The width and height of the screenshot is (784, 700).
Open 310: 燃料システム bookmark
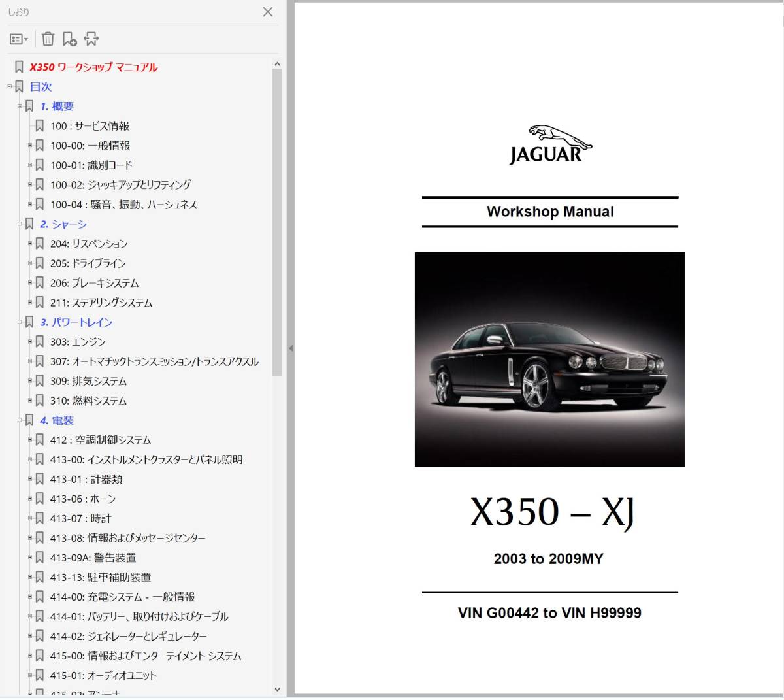88,401
